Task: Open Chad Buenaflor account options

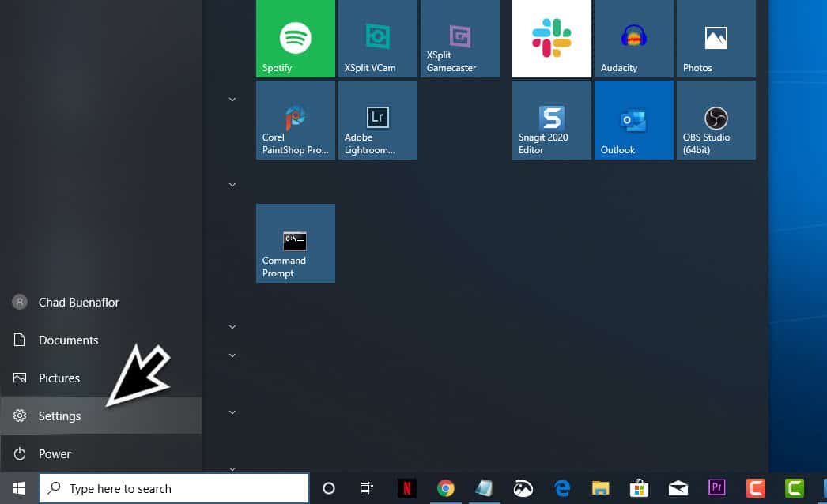Action: (100, 302)
